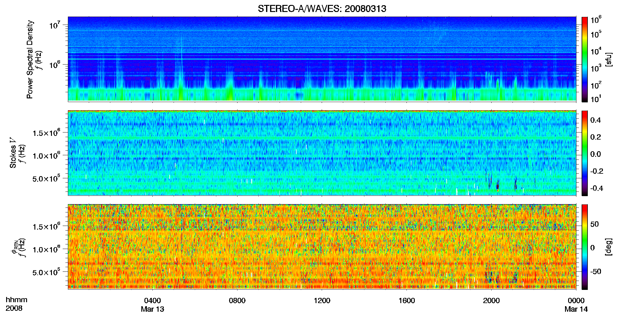Image resolution: width=644 pixels, height=332 pixels.
Task: Click the hhmm axis label
Action: pyautogui.click(x=17, y=300)
